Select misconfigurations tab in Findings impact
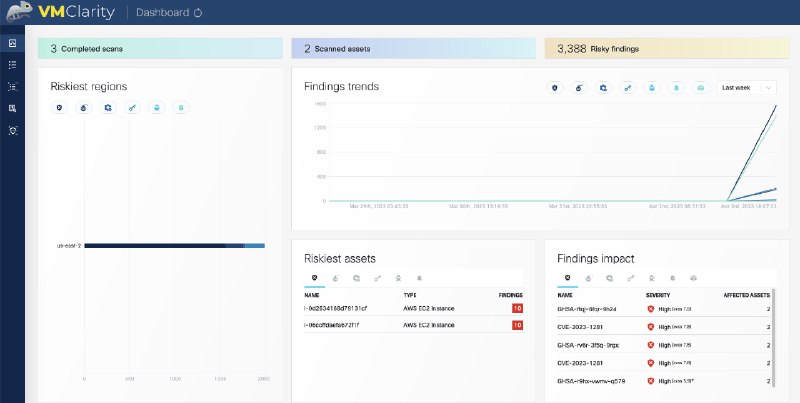The image size is (800, 403). click(609, 278)
